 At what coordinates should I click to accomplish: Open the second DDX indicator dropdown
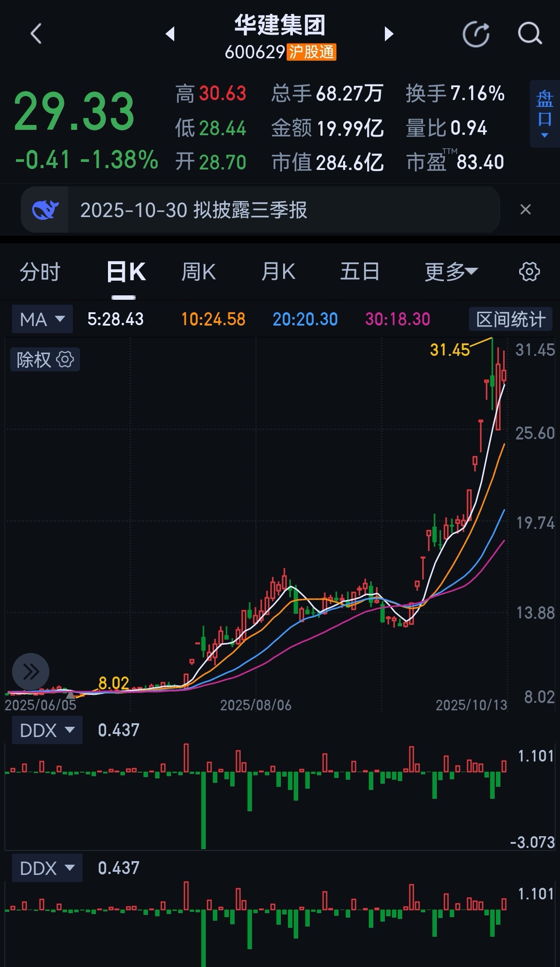tap(47, 868)
